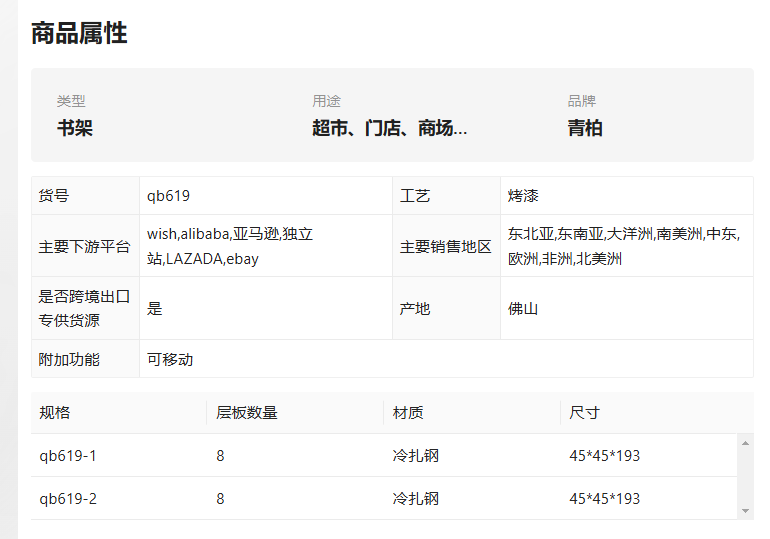The image size is (770, 539).
Task: Click the 可移动 additional function value
Action: coord(170,359)
